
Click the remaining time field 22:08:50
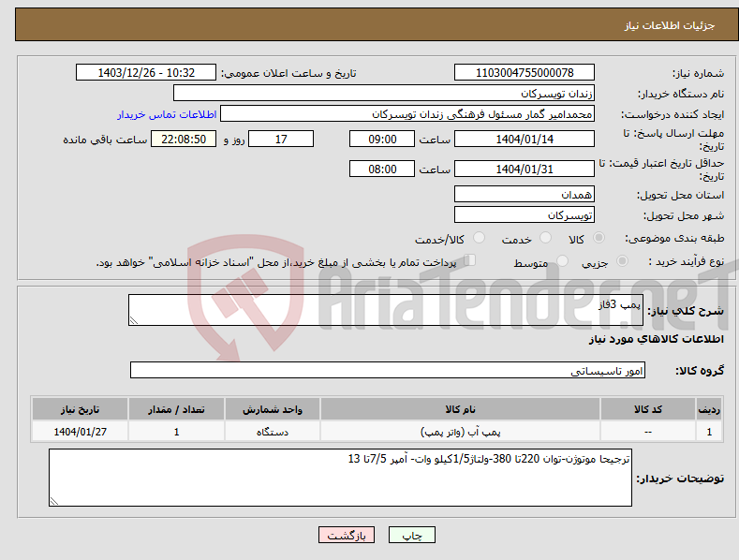click(x=184, y=139)
